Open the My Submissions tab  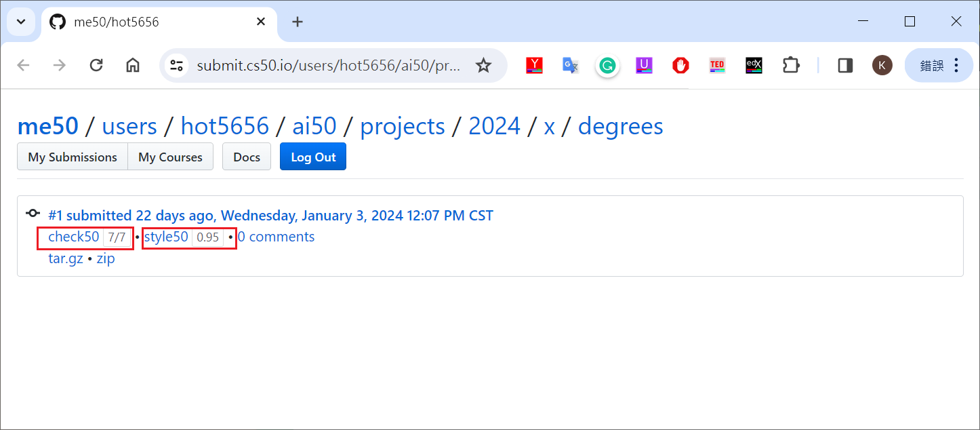pos(73,157)
